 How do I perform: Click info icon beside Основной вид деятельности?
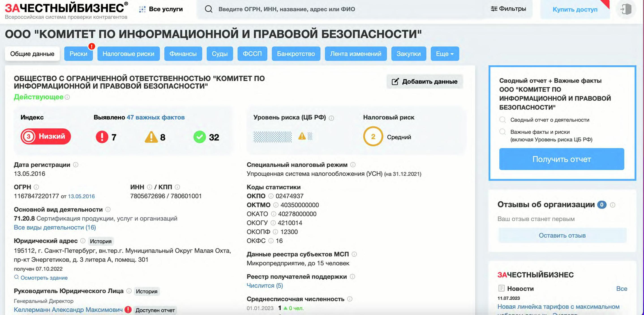(108, 209)
